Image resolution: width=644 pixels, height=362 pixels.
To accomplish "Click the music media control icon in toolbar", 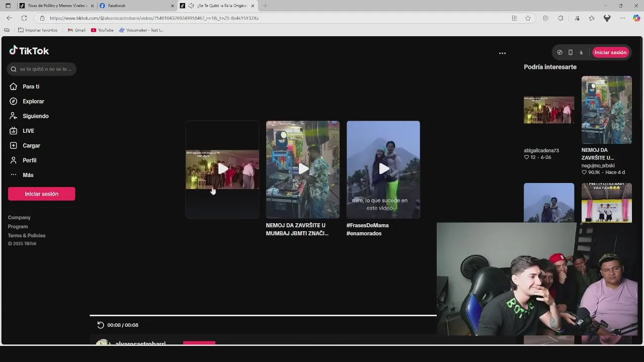I will coord(577,18).
